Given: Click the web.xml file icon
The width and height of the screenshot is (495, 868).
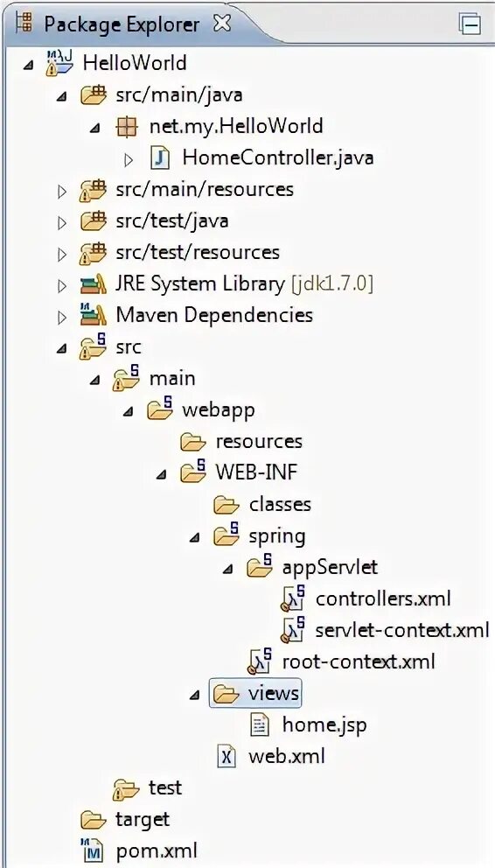Looking at the screenshot, I should [227, 756].
